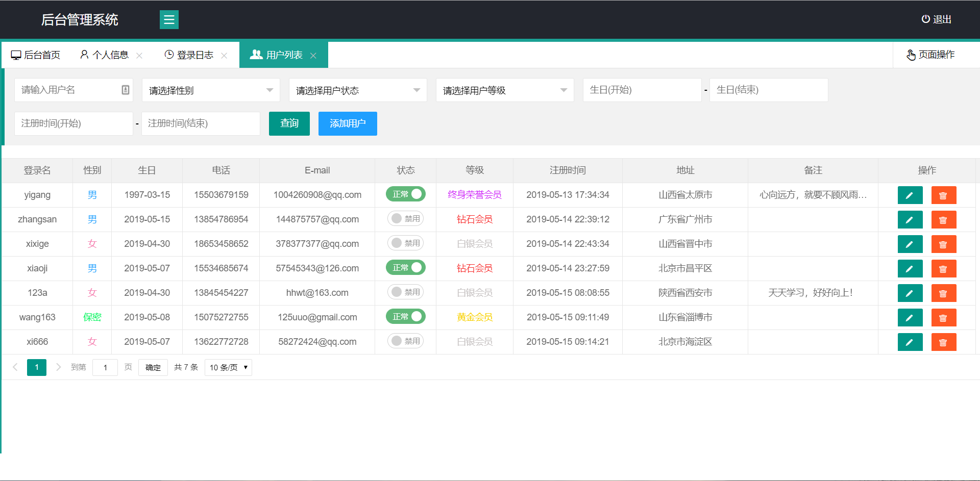
Task: Click the next page arrow in pagination
Action: click(58, 367)
